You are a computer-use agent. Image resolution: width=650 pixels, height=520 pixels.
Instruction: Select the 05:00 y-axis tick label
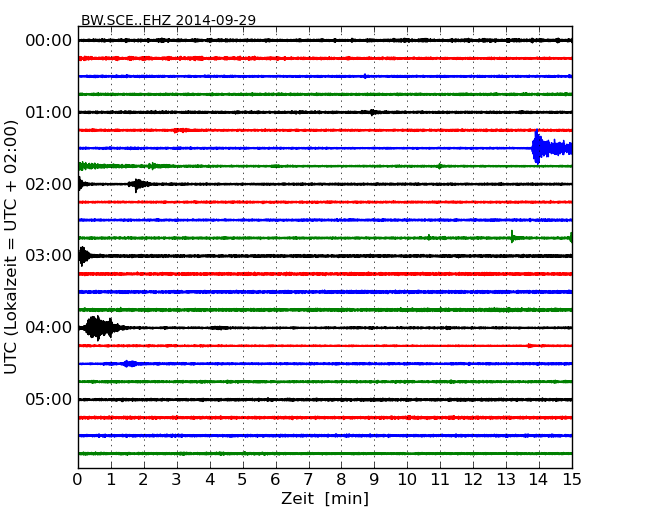(48, 400)
